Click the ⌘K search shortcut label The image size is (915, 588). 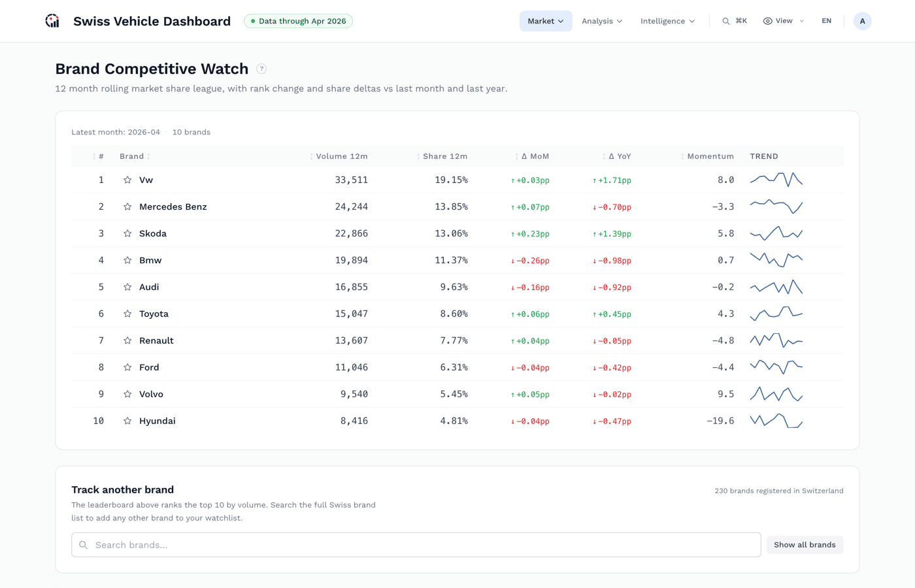(741, 21)
